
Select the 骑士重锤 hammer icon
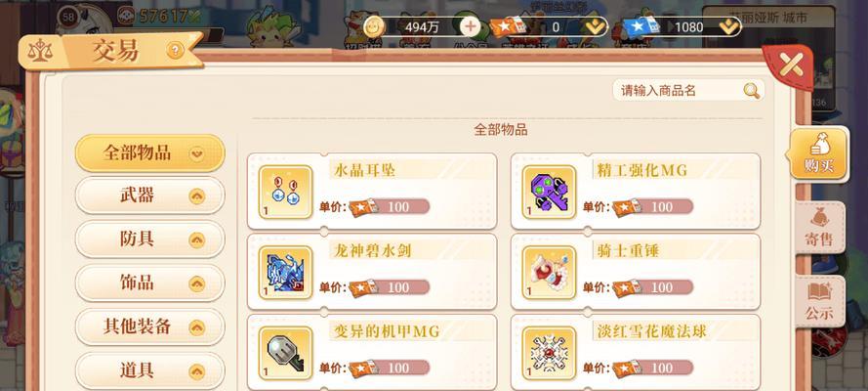point(549,273)
